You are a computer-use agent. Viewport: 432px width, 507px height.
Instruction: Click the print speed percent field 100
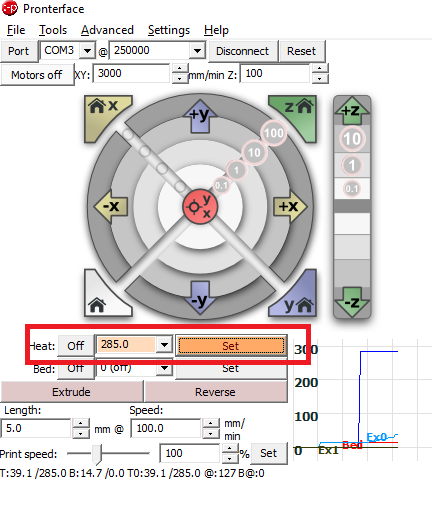click(x=189, y=453)
